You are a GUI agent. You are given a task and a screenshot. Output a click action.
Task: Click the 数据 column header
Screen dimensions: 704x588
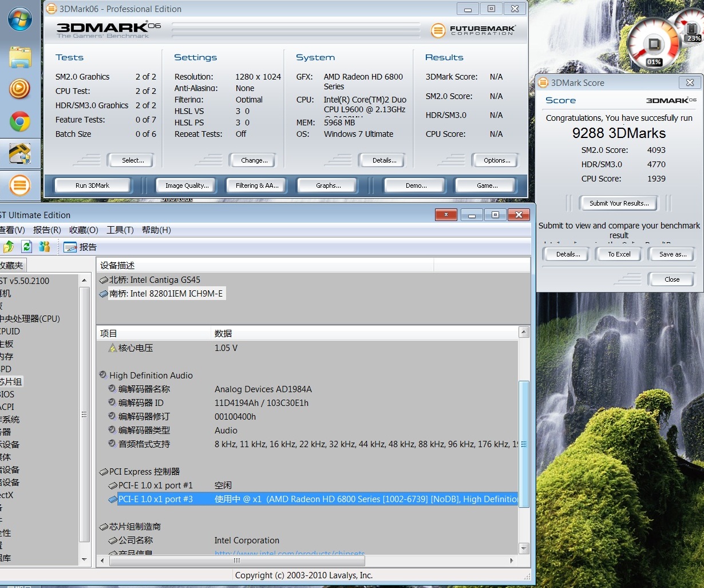365,333
